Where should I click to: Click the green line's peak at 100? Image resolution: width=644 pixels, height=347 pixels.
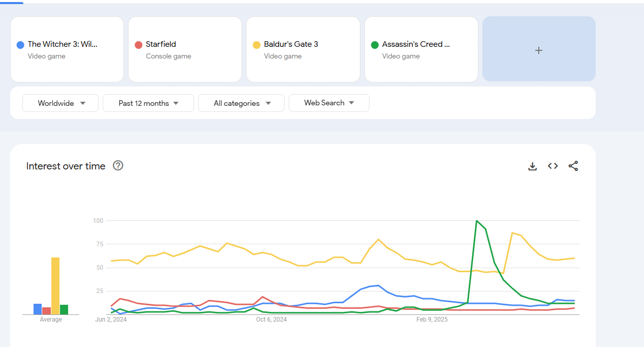tap(476, 221)
